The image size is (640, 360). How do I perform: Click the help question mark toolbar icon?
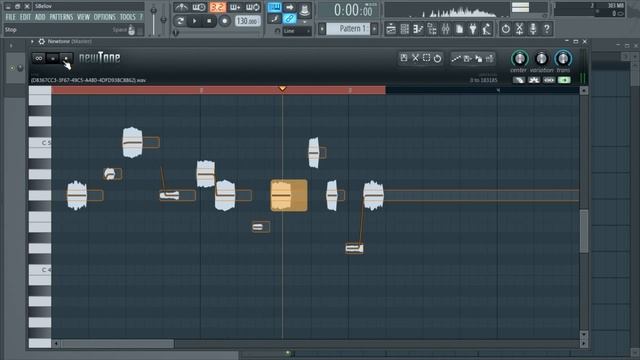pos(547,29)
